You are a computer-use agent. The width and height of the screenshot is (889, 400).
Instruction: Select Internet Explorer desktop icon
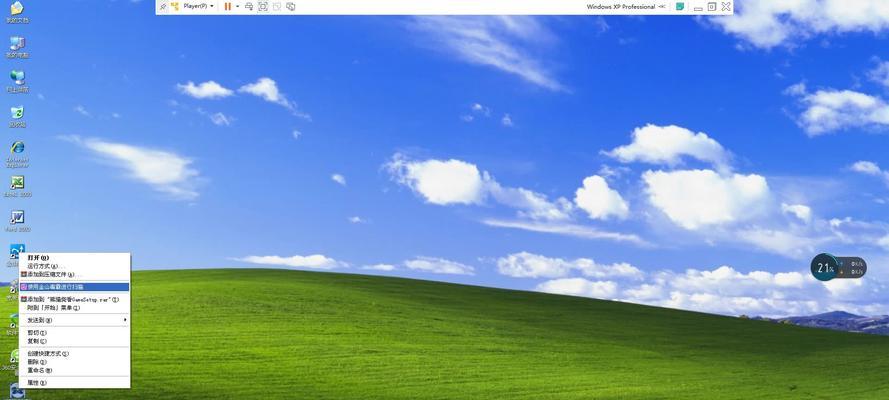[17, 154]
